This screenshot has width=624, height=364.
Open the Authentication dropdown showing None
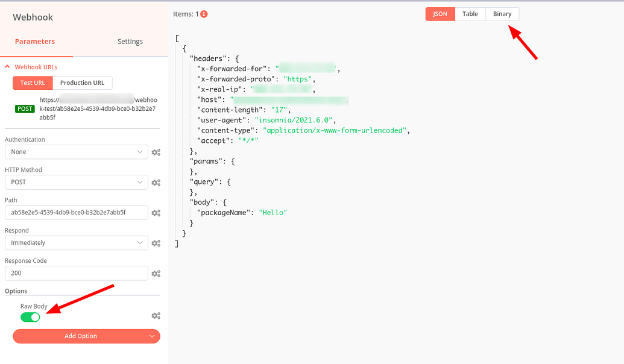point(76,152)
